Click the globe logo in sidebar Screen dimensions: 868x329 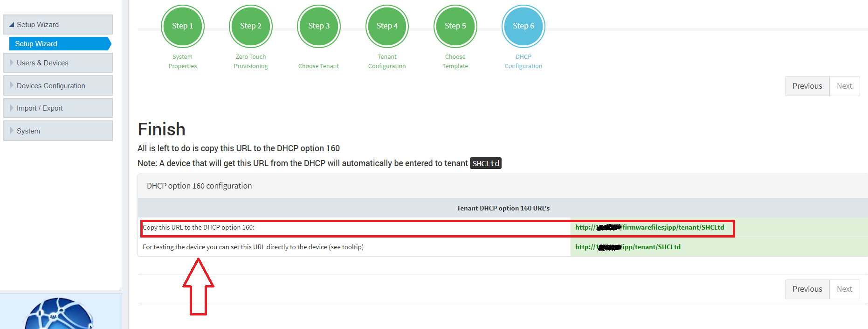tap(59, 314)
